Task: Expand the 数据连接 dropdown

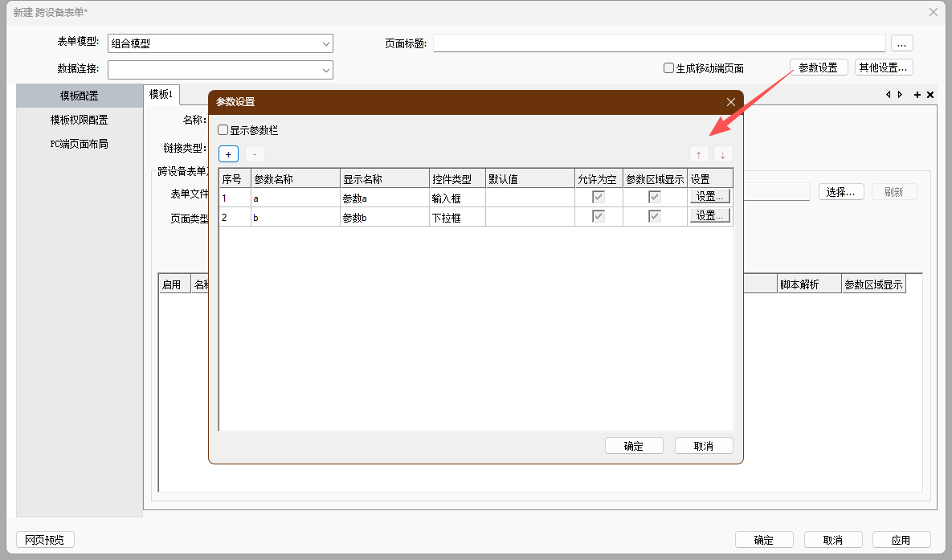Action: tap(326, 70)
